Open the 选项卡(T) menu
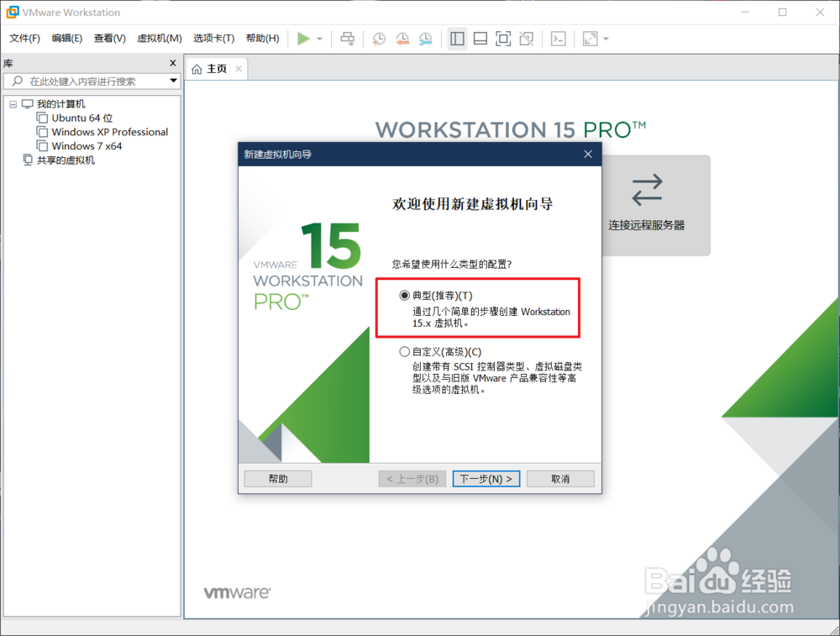840x636 pixels. (x=213, y=38)
